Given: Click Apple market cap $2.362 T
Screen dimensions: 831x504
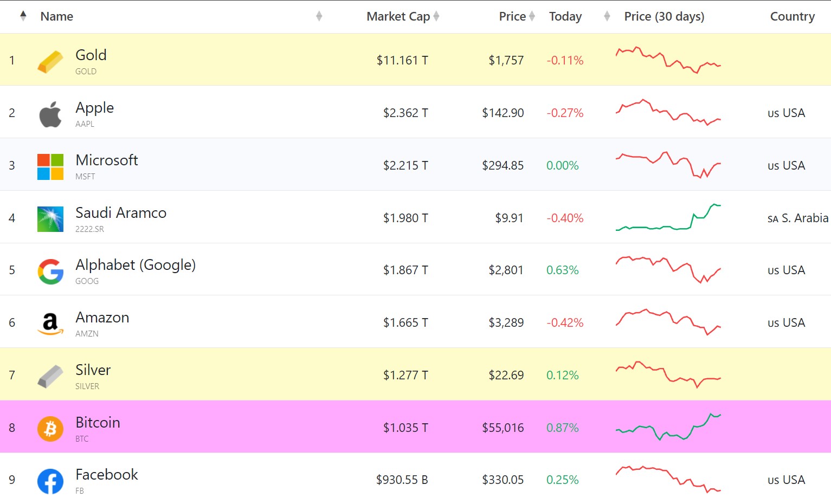Looking at the screenshot, I should tap(405, 113).
